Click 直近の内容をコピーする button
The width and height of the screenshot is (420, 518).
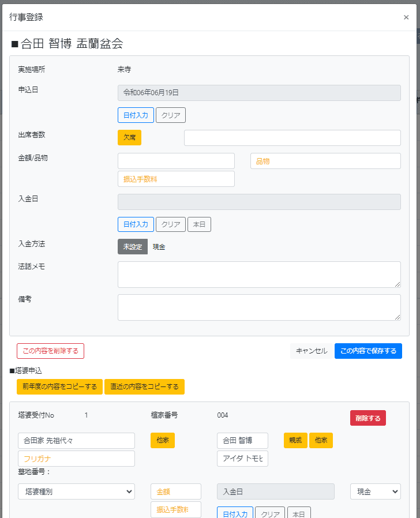pos(144,386)
